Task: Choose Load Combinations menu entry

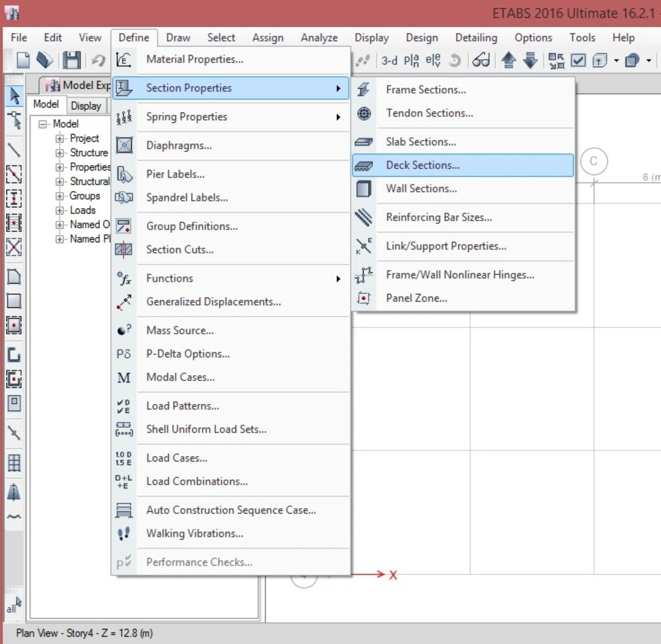Action: coord(196,481)
